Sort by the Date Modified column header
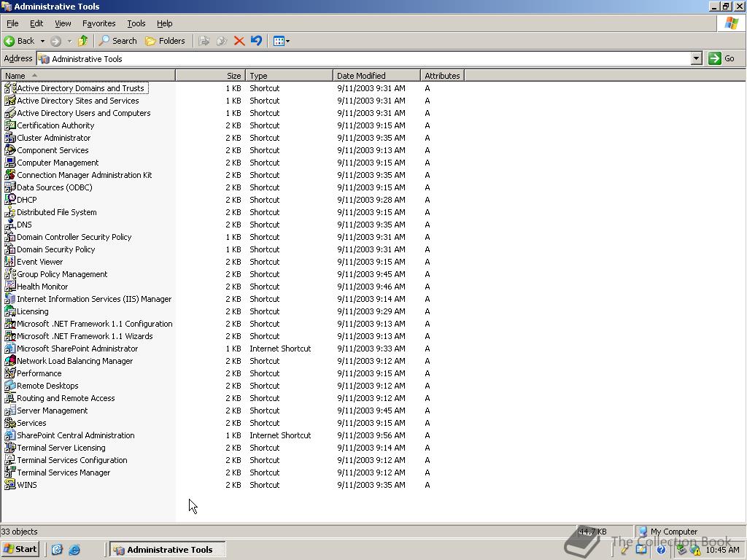 377,75
